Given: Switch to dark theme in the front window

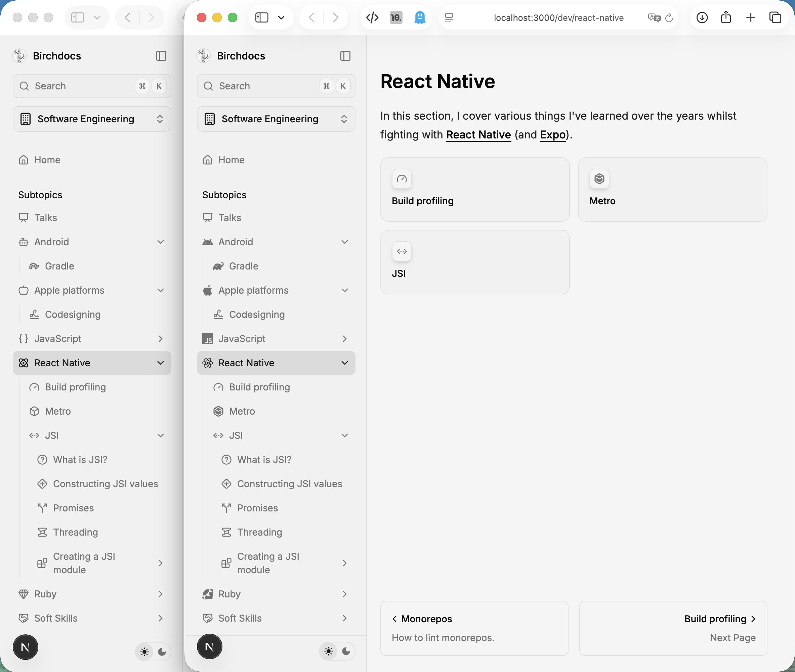Looking at the screenshot, I should point(346,651).
